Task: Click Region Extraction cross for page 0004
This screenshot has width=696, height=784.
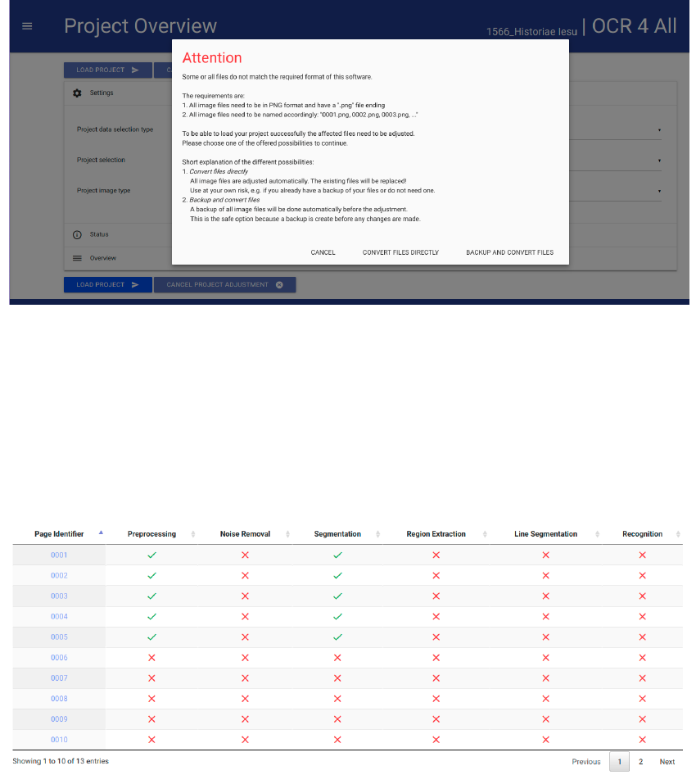Action: click(x=436, y=617)
